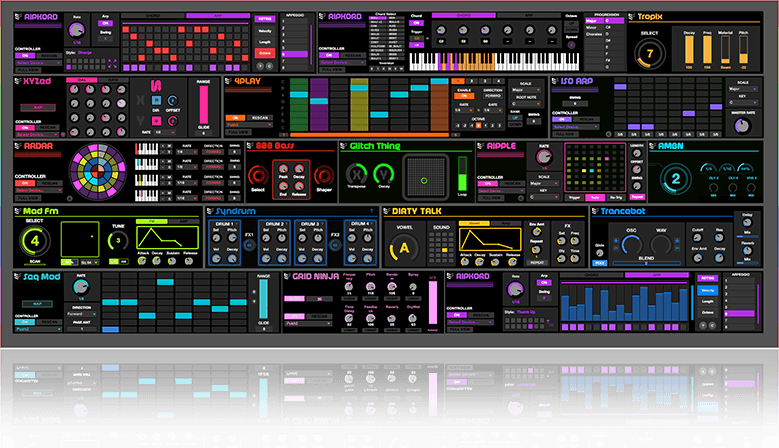Toggle the 4PLAY ENABLE ON switch

tap(464, 96)
